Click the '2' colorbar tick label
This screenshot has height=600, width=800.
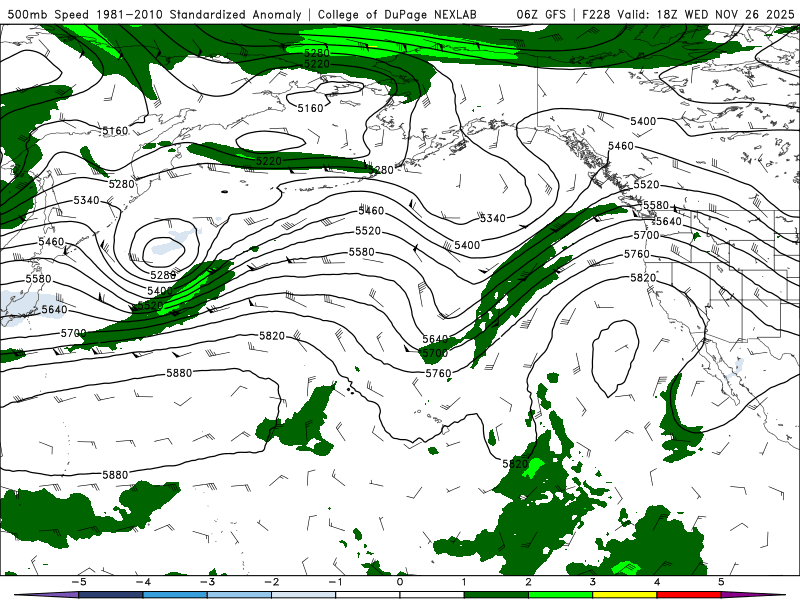[x=528, y=582]
